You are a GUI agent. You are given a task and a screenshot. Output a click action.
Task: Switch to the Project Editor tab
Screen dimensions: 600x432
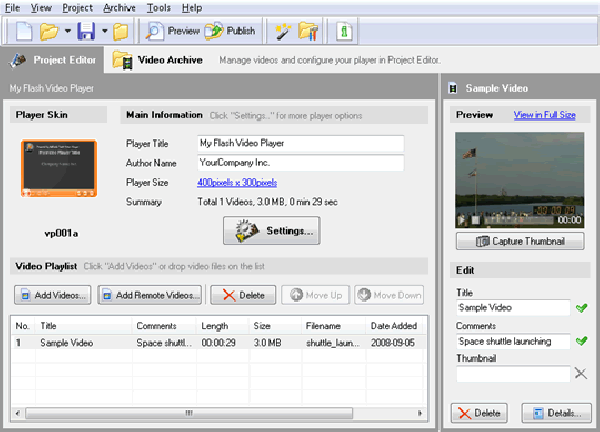point(52,60)
